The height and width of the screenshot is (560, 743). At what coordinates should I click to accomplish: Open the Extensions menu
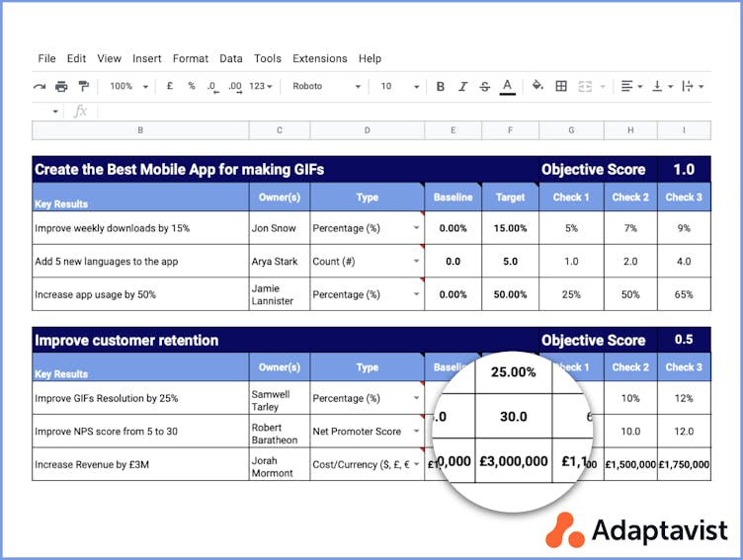(x=319, y=59)
